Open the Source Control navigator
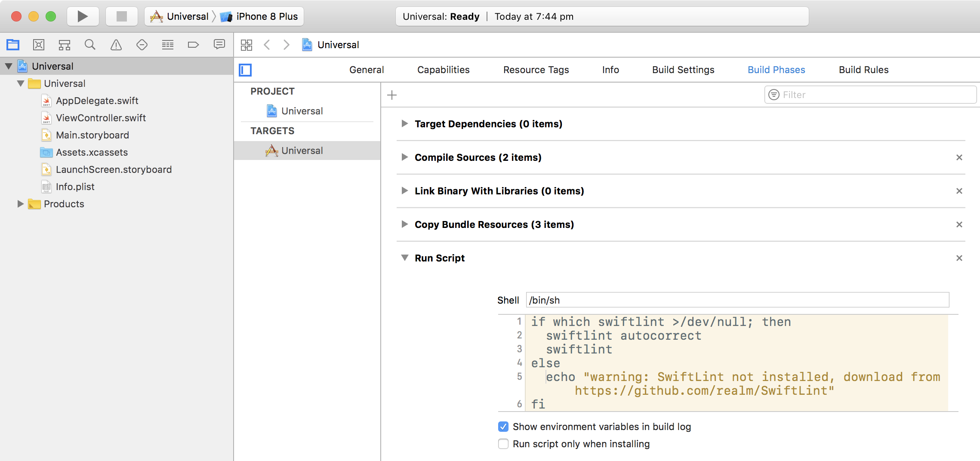This screenshot has height=461, width=980. click(x=39, y=45)
